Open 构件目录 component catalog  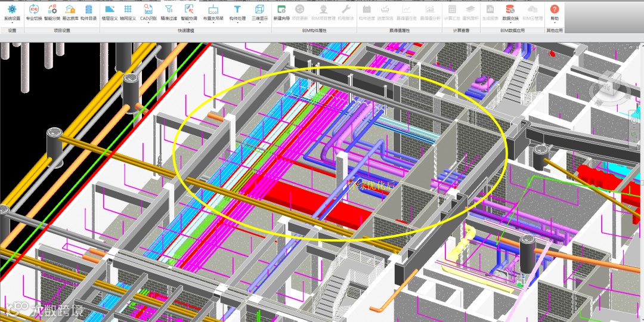[x=89, y=13]
